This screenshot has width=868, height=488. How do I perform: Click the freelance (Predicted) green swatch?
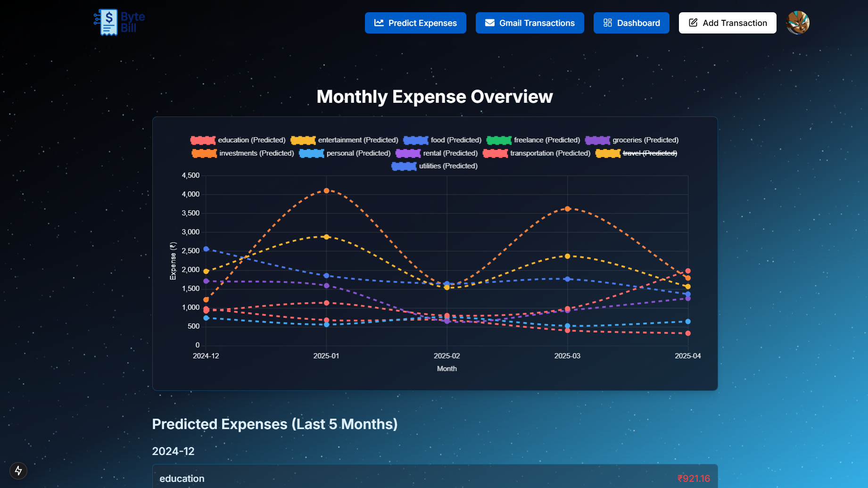tap(498, 140)
